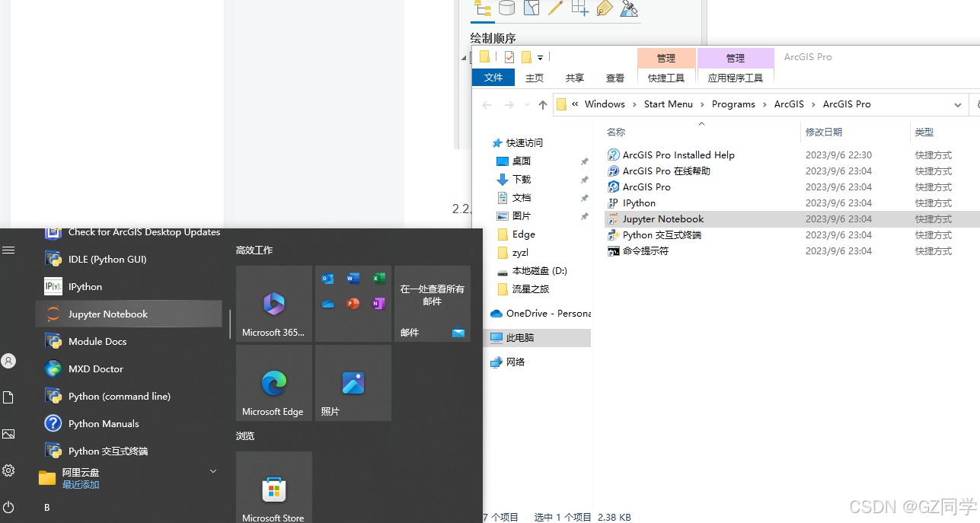The image size is (980, 523).
Task: Open the 文件 menu in Explorer
Action: click(493, 78)
